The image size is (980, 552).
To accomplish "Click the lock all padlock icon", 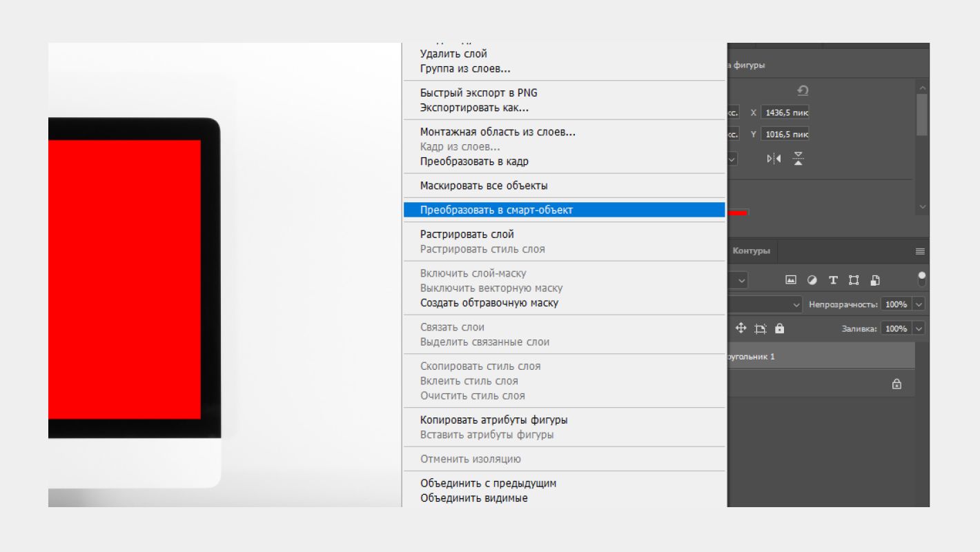I will click(780, 328).
